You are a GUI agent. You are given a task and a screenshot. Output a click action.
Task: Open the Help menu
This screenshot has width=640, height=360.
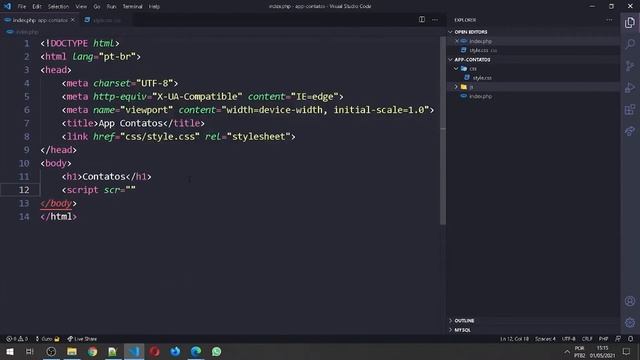(x=154, y=7)
